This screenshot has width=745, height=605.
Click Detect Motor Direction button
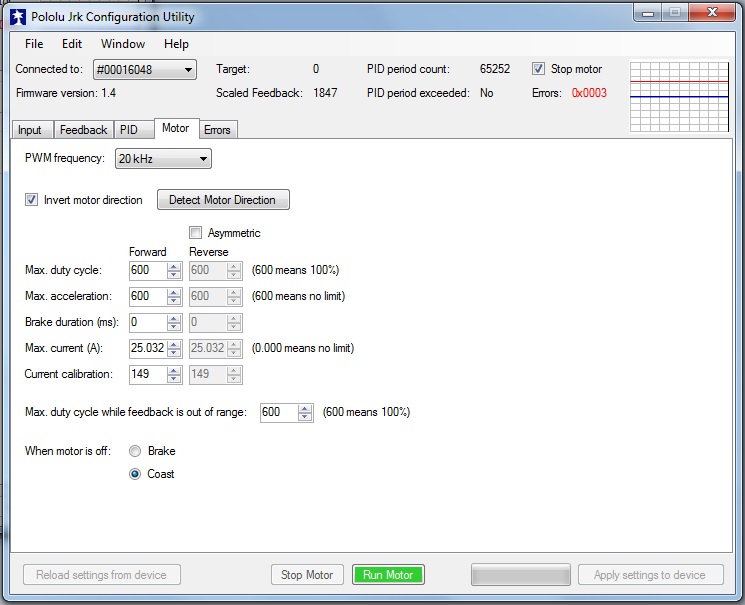[223, 200]
